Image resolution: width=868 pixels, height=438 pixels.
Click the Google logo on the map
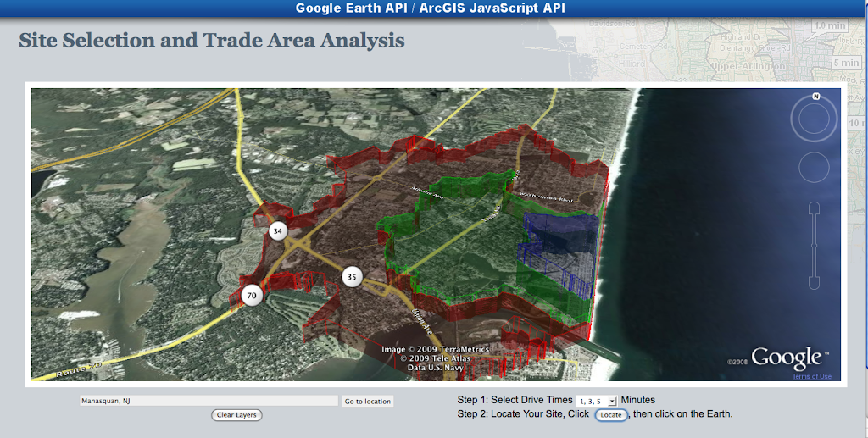coord(786,358)
